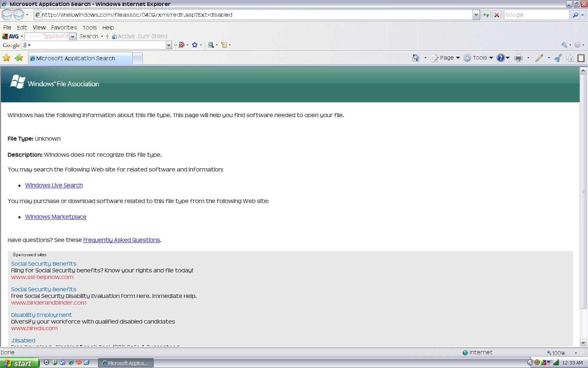Click the clipboard Paste icon
Image resolution: width=588 pixels, height=368 pixels.
[581, 58]
